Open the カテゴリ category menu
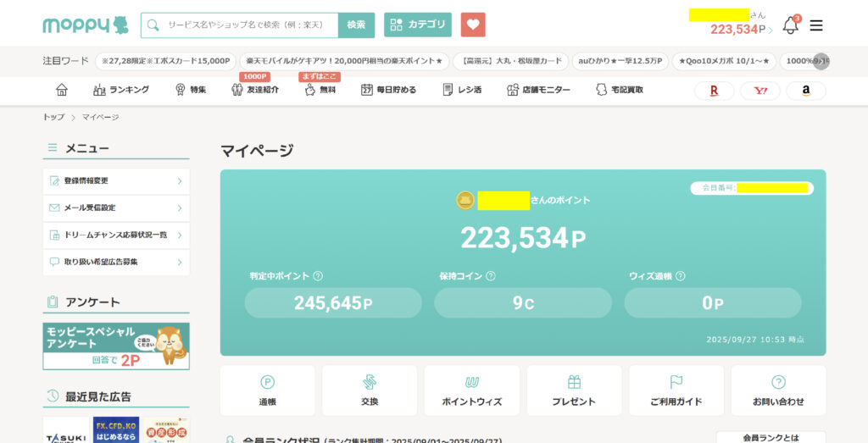868x443 pixels. [x=418, y=25]
